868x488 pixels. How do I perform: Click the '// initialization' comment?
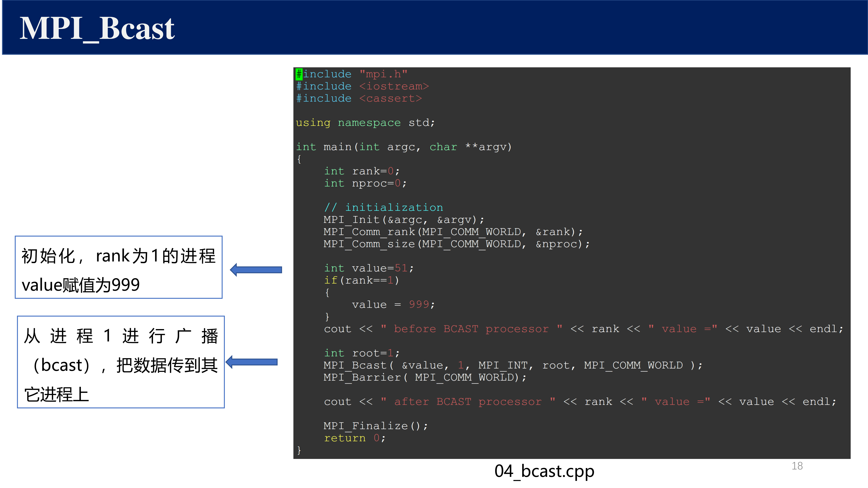(384, 207)
